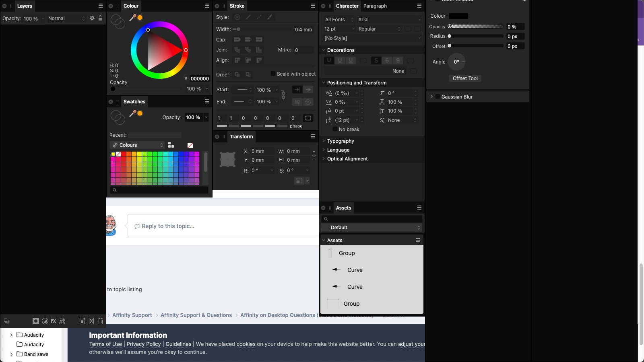The height and width of the screenshot is (362, 644).
Task: Click the Offset Tool button
Action: click(465, 78)
